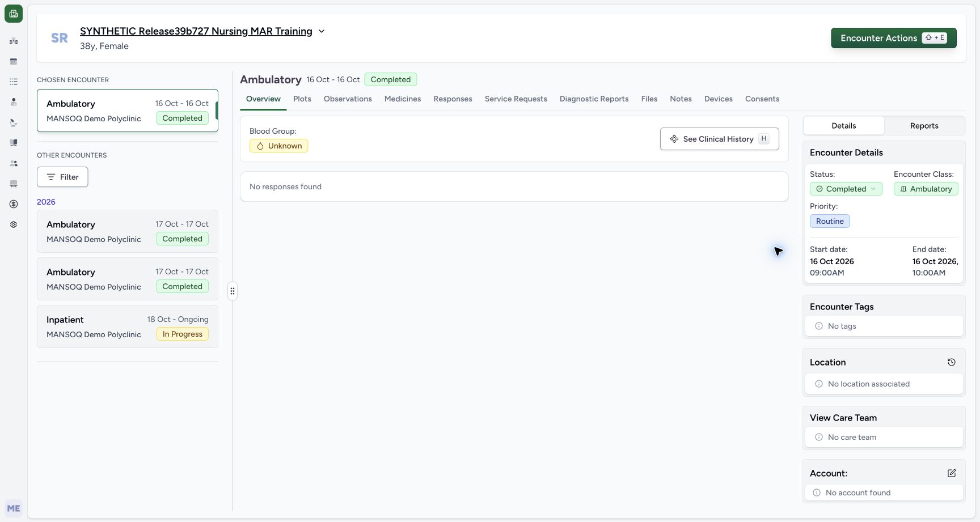Screen dimensions: 980x522
Task: Click the No location associated entry
Action: point(884,384)
